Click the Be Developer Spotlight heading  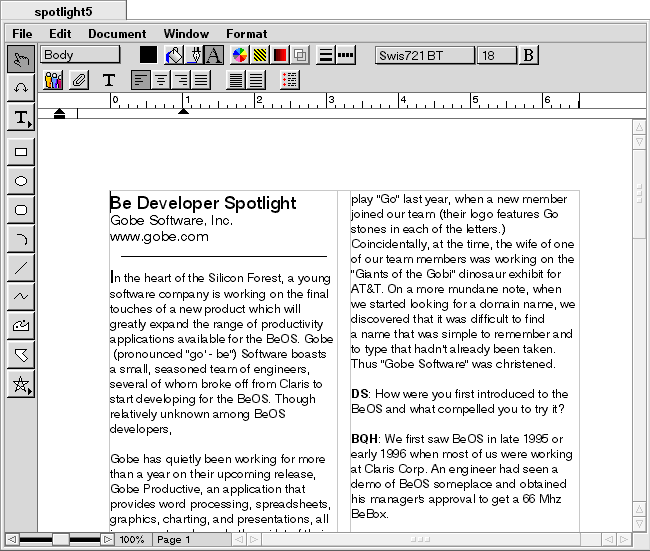click(x=203, y=203)
